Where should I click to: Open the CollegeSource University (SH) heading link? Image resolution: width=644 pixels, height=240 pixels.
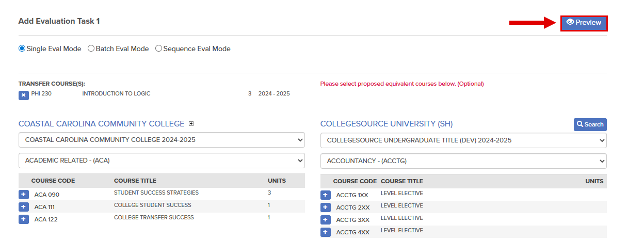[387, 124]
